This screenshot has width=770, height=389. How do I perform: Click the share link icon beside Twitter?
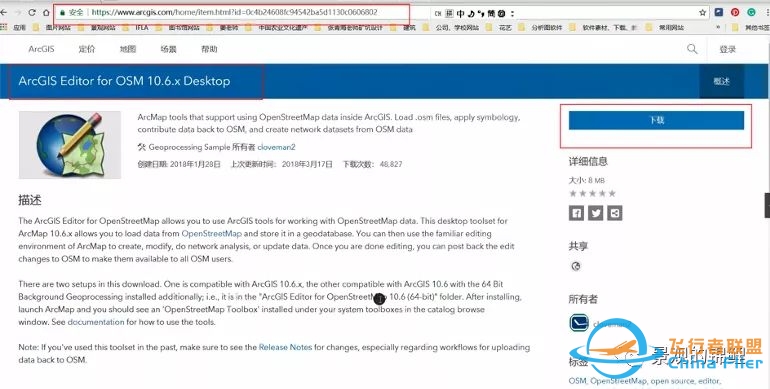click(615, 213)
